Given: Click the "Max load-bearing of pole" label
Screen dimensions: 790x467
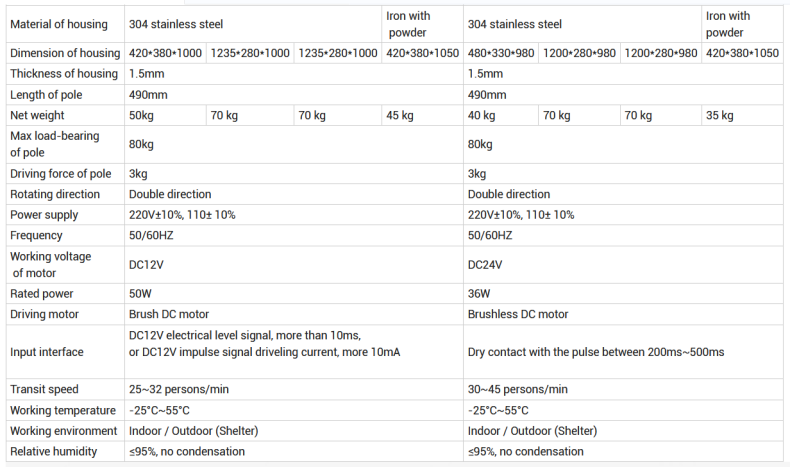Looking at the screenshot, I should (x=48, y=144).
